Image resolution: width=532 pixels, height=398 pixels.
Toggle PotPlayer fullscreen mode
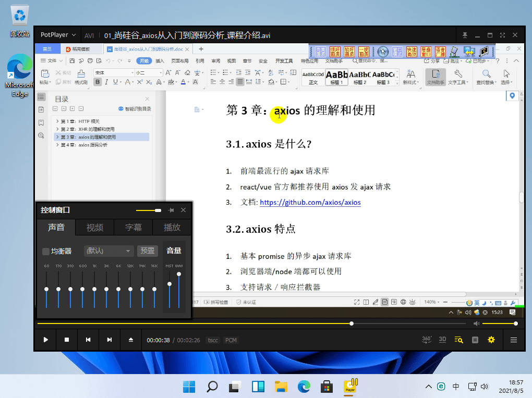502,35
